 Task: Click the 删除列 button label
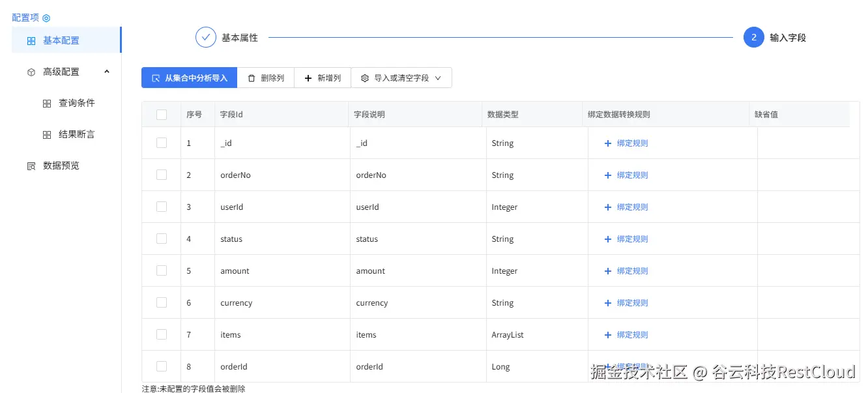(x=272, y=78)
